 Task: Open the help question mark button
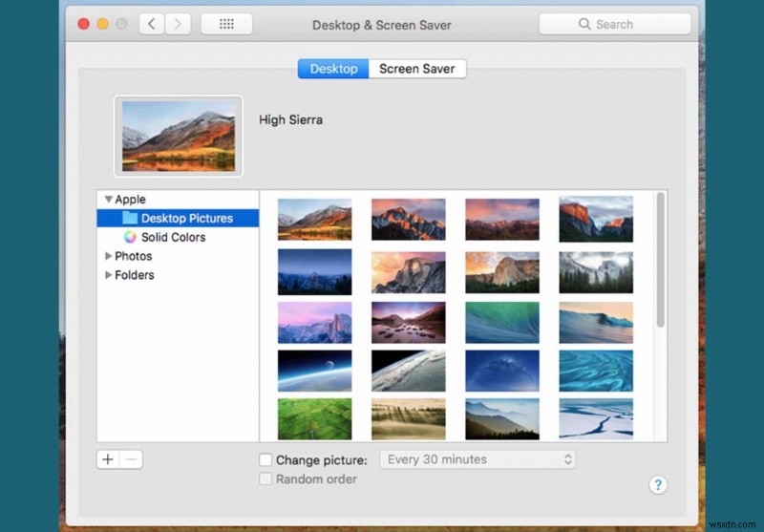[x=658, y=485]
